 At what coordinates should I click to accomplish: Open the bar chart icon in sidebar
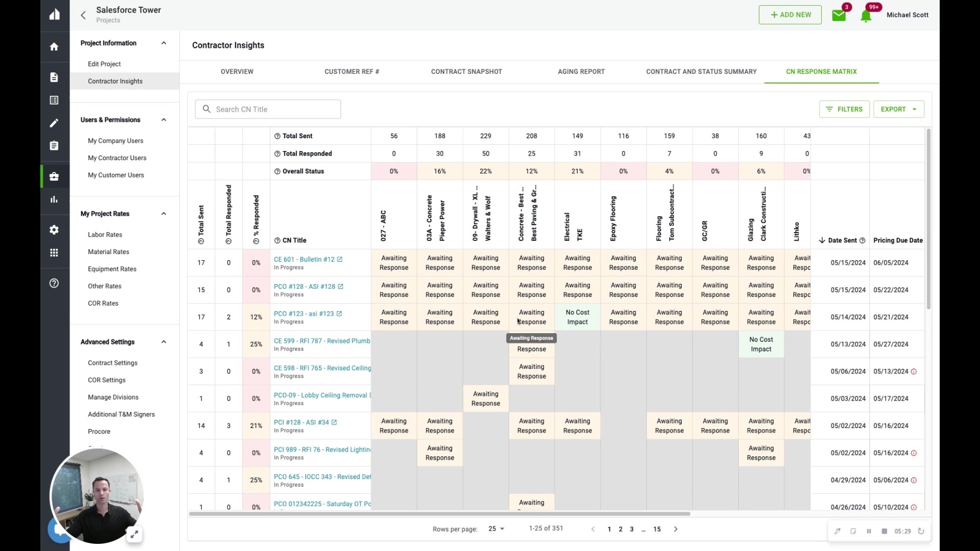tap(54, 199)
